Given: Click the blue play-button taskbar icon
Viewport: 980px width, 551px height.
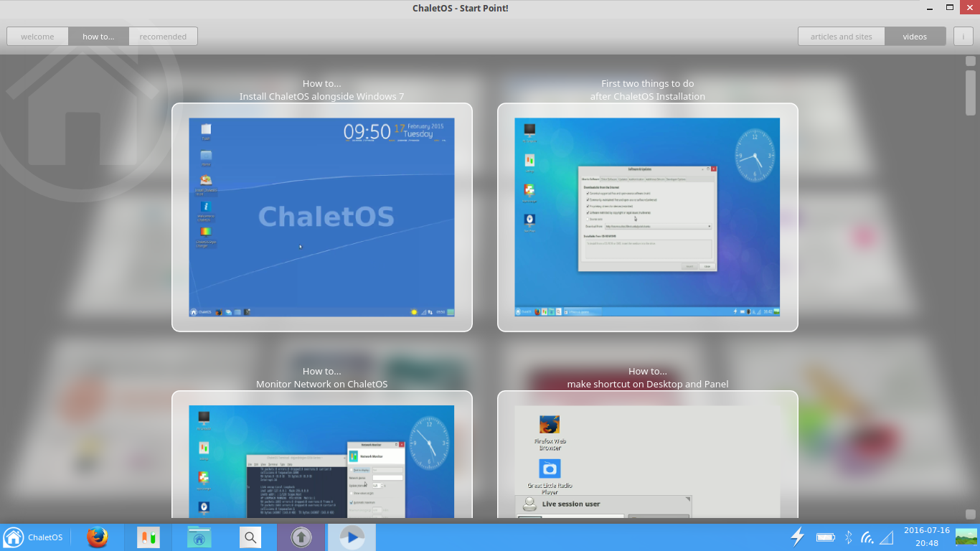Looking at the screenshot, I should coord(352,537).
